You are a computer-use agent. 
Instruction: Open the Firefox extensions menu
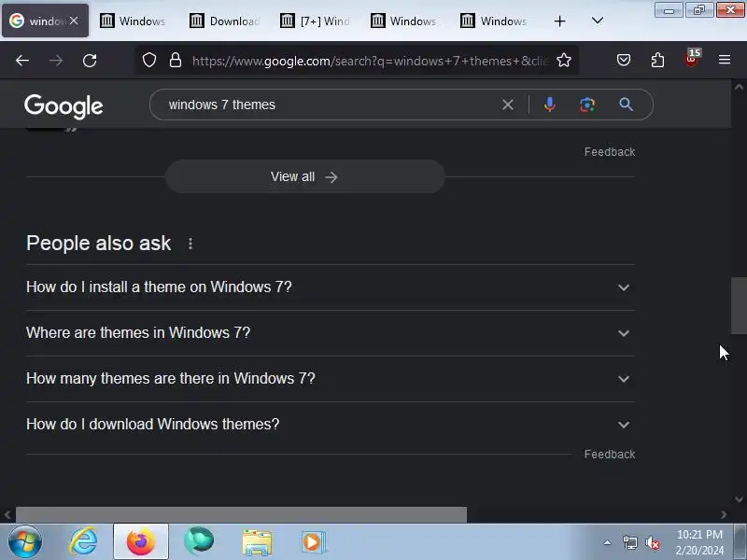(x=657, y=61)
